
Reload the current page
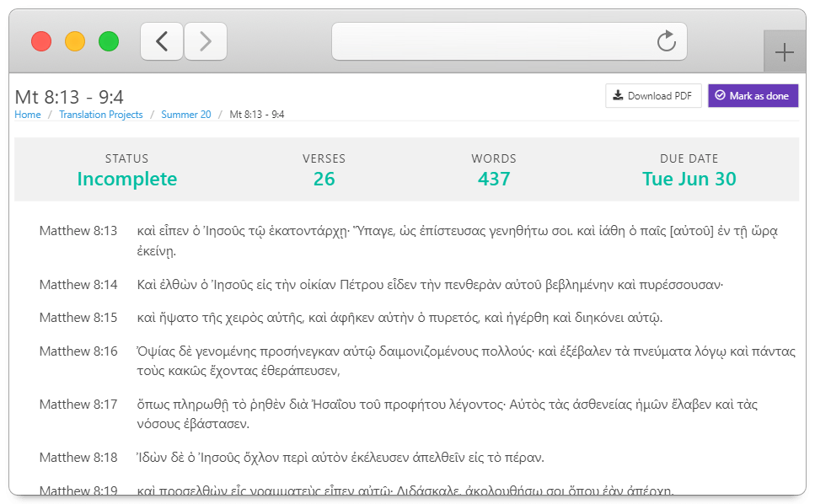click(667, 40)
